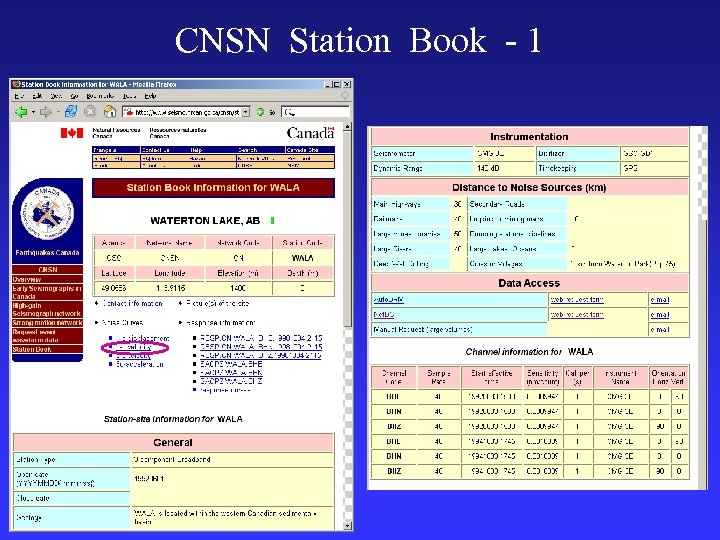Click the site favicon in the address bar
Viewport: 720px width, 540px height.
129,112
